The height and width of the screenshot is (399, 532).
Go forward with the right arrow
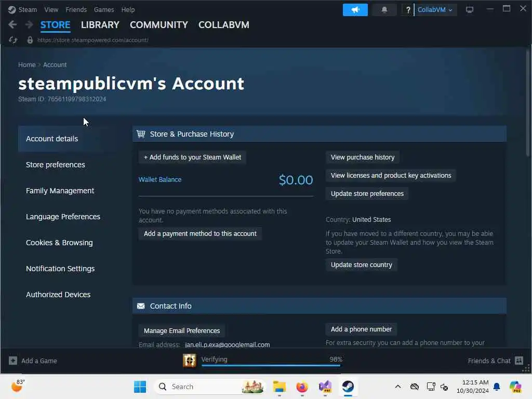[29, 24]
